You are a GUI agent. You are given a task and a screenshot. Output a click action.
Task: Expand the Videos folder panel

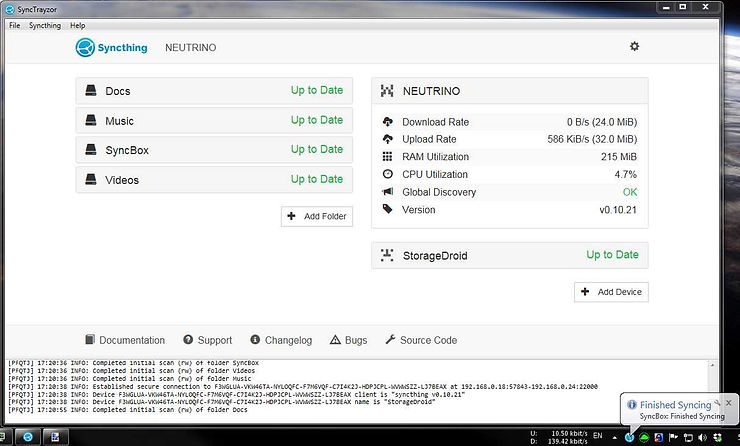tap(214, 179)
